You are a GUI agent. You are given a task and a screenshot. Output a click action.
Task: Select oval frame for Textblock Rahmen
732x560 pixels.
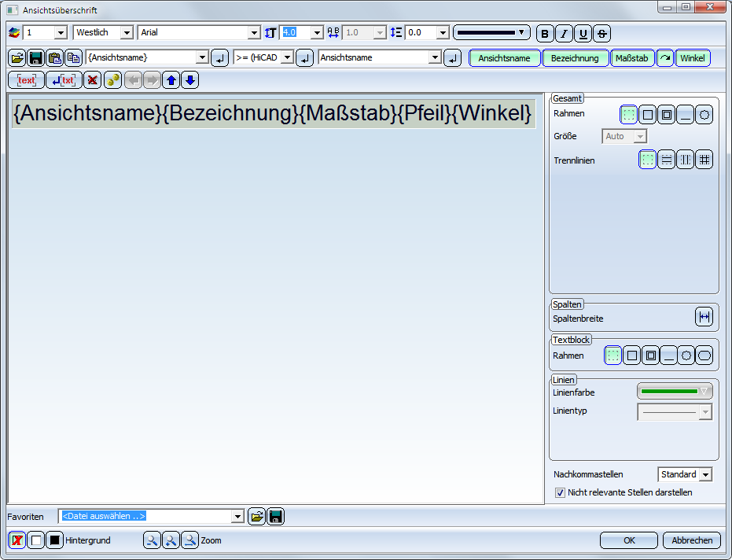[704, 356]
